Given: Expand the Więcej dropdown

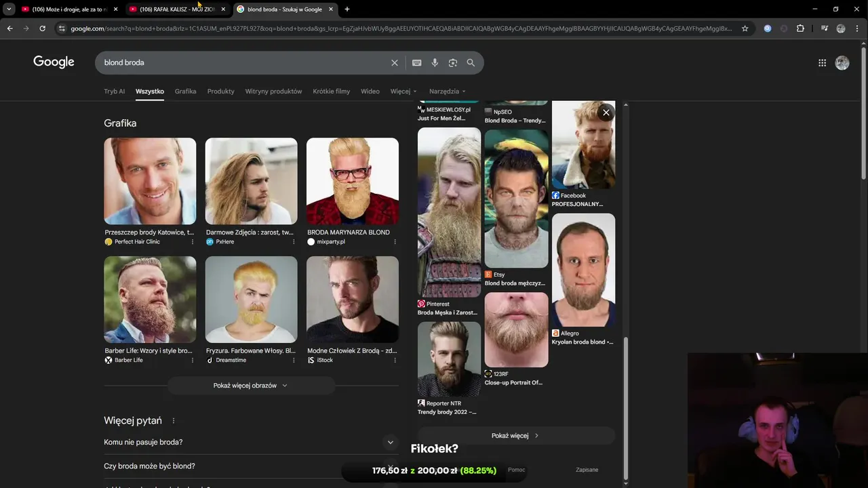Looking at the screenshot, I should [403, 91].
